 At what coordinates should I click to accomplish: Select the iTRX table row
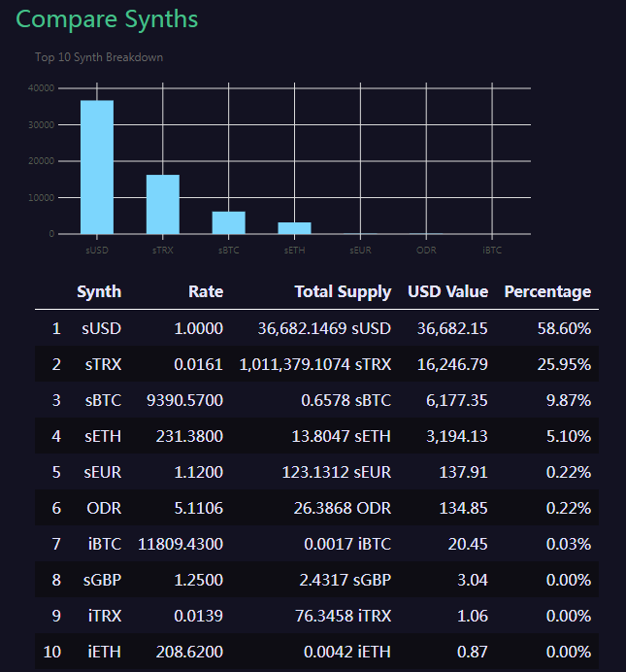tap(316, 616)
